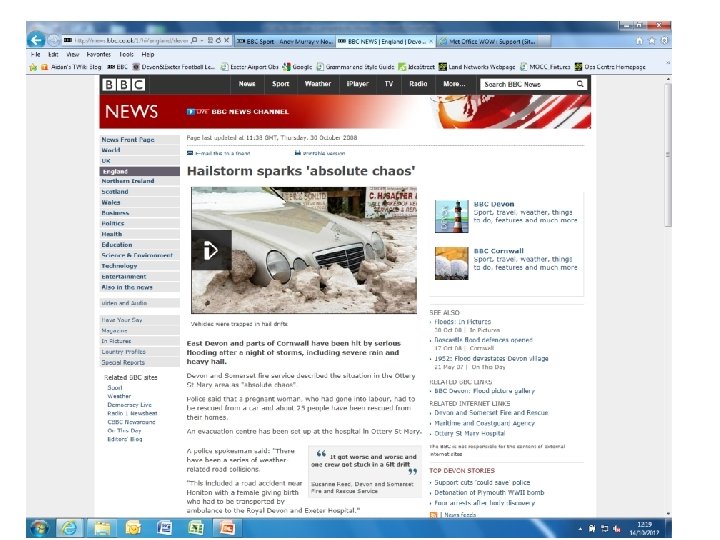Click the BBC Devon lighthouse thumbnail
This screenshot has width=720, height=540.
pos(451,216)
